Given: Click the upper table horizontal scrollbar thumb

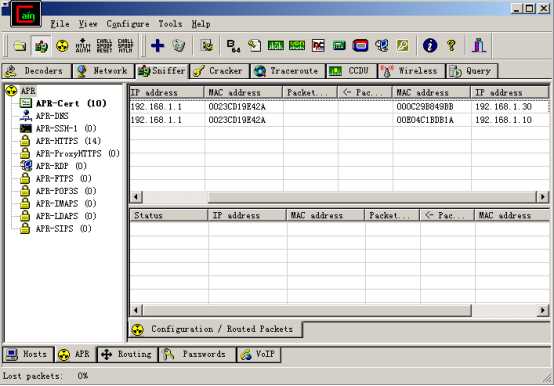Looking at the screenshot, I should click(373, 197).
